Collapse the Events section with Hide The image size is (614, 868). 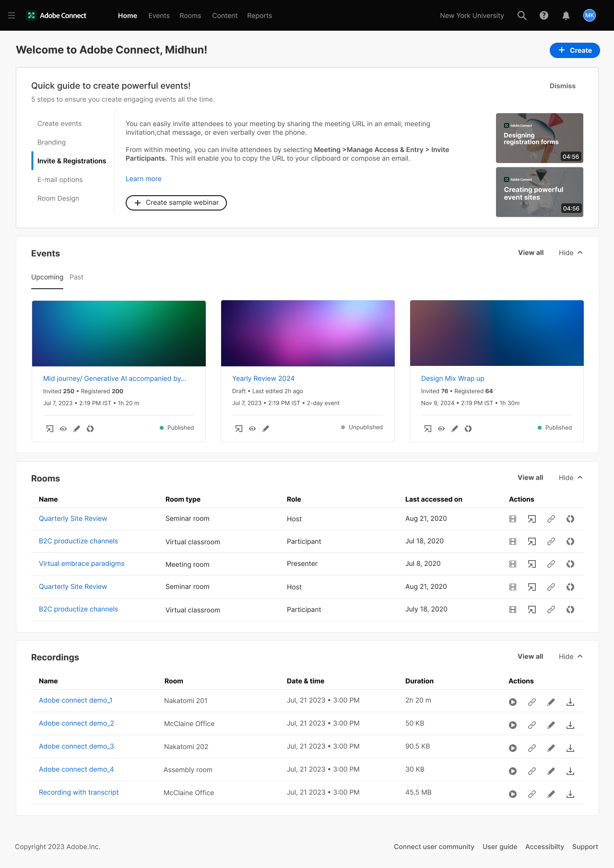(x=571, y=253)
